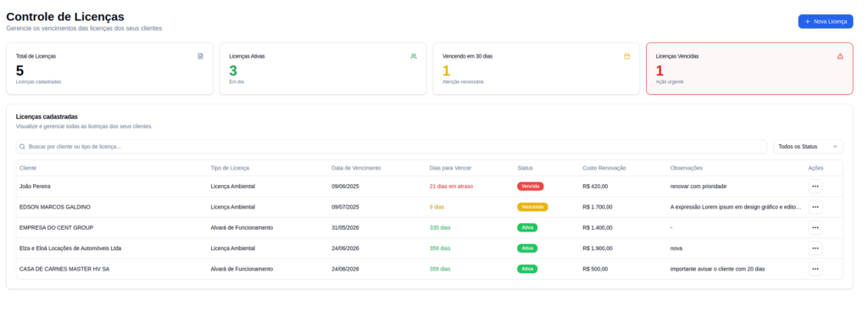Image resolution: width=868 pixels, height=318 pixels.
Task: Click the date 31/05/2026
Action: tap(346, 228)
